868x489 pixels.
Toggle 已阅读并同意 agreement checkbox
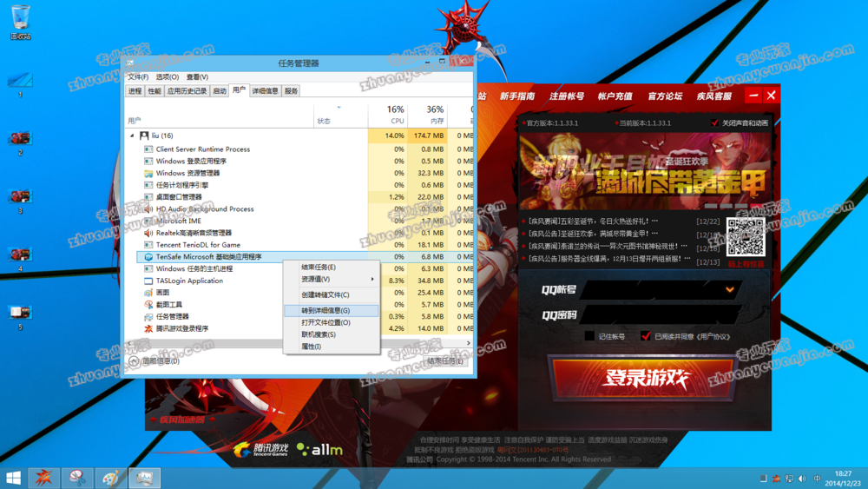646,336
